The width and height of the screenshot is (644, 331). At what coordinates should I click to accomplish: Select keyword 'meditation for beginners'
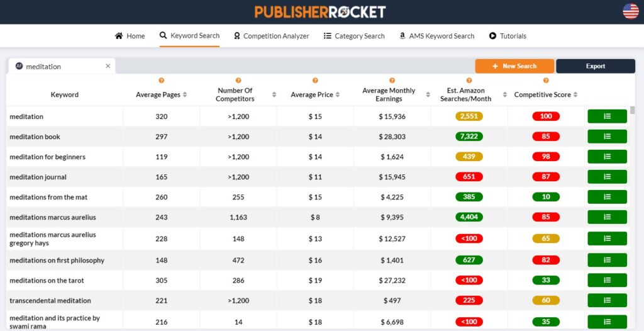pos(48,157)
